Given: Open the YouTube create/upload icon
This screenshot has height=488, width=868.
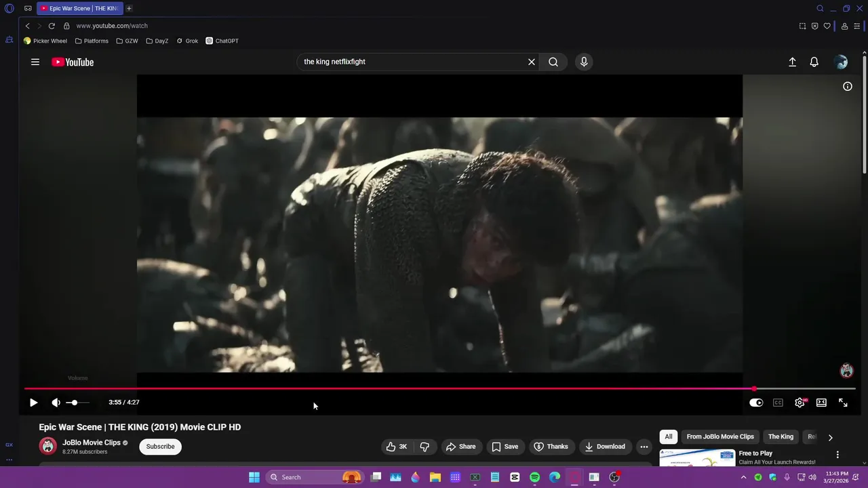Looking at the screenshot, I should tap(792, 62).
